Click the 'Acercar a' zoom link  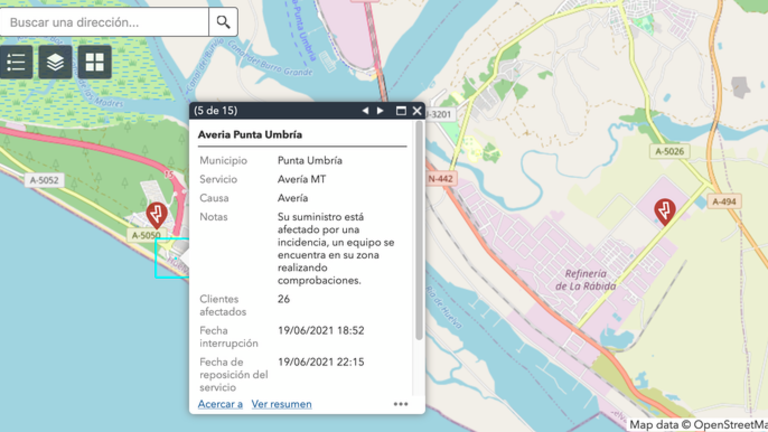[x=220, y=404]
